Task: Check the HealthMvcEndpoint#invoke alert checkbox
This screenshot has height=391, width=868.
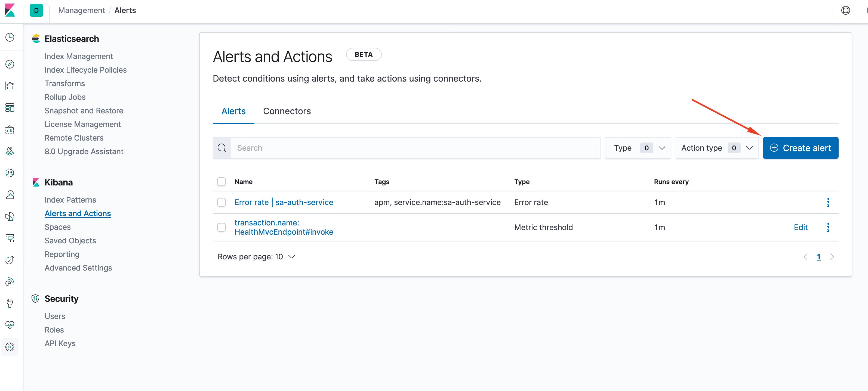Action: [x=221, y=227]
